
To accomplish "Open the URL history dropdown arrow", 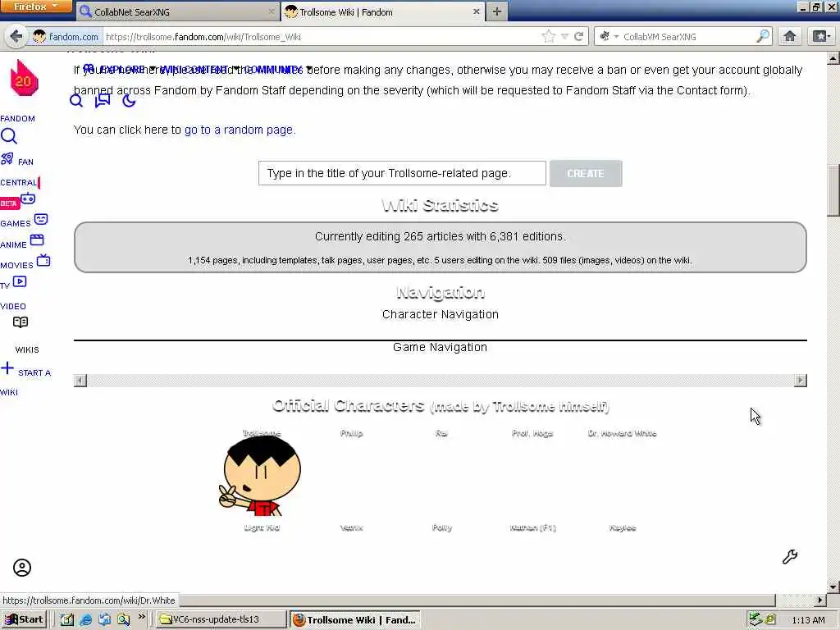I will coord(564,36).
